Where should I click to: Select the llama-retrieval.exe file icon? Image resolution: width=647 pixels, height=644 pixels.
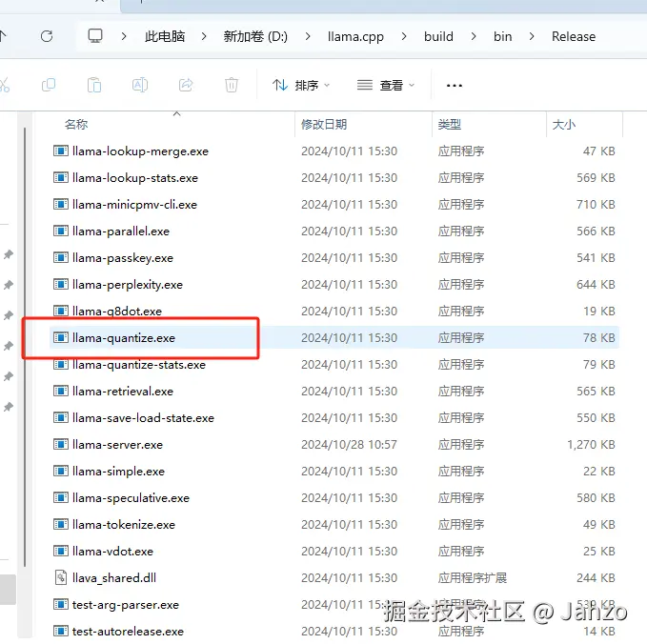pos(61,392)
